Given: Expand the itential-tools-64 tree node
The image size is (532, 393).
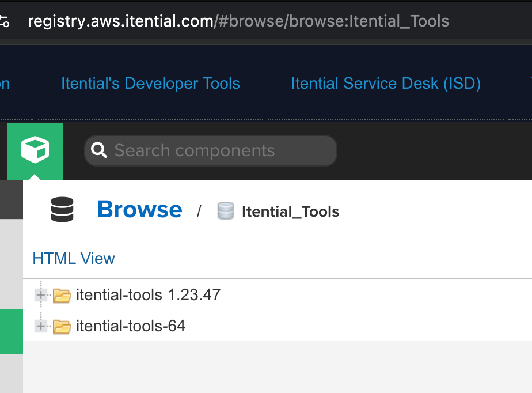Looking at the screenshot, I should (41, 326).
